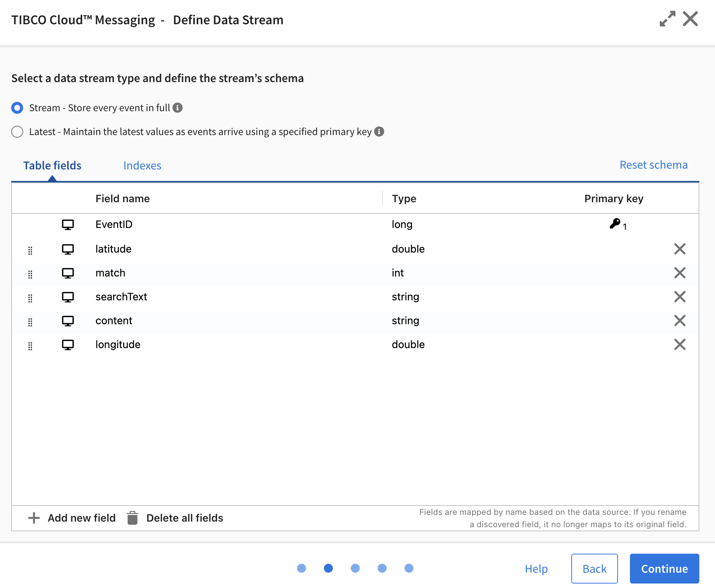Screen dimensions: 715x588
Task: Click the Type column header
Action: pyautogui.click(x=404, y=198)
